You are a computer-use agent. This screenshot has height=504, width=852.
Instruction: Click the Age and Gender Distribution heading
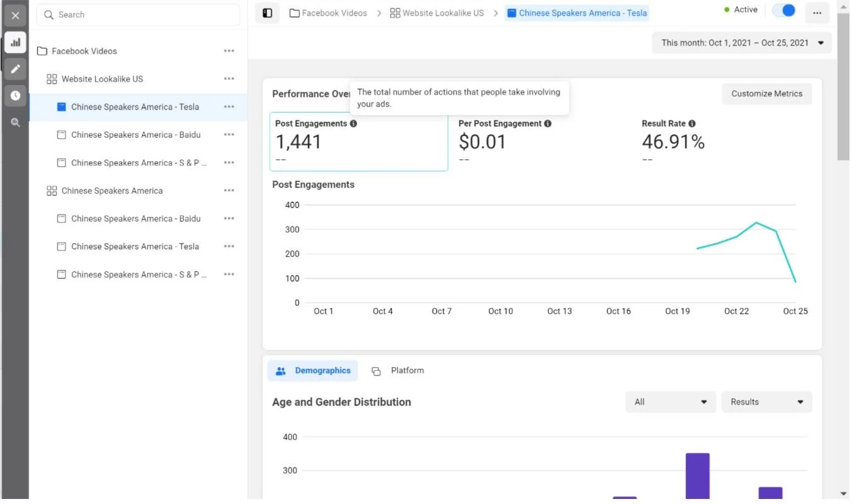(x=341, y=402)
